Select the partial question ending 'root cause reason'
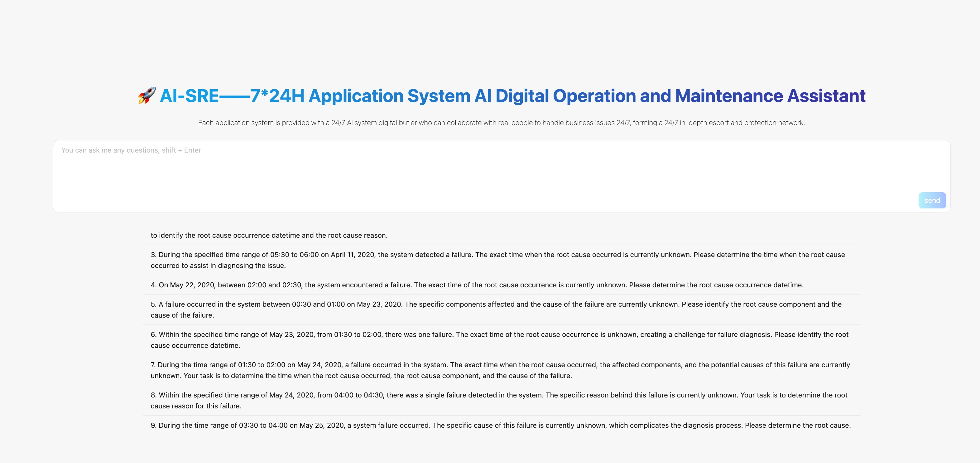The height and width of the screenshot is (463, 980). [269, 235]
